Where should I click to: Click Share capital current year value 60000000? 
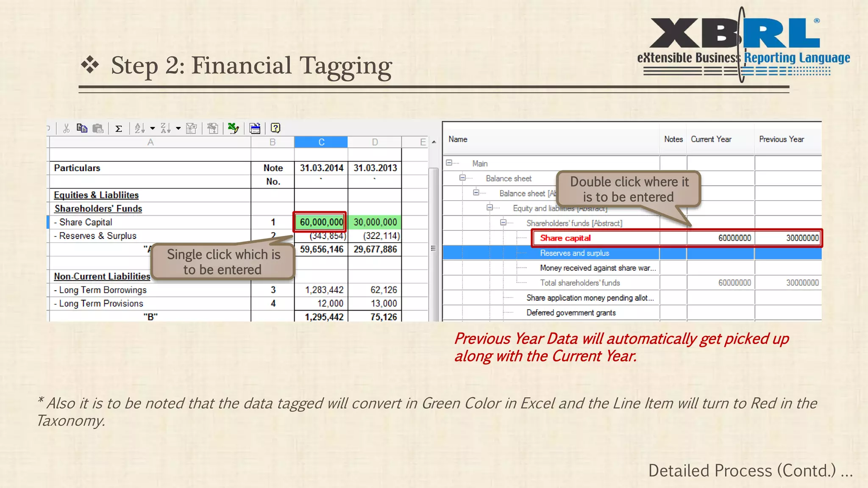[734, 238]
